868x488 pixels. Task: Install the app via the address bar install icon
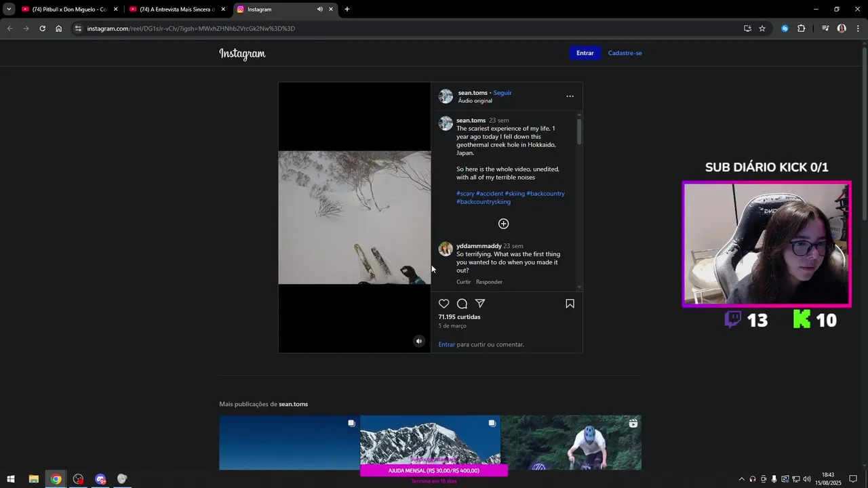747,28
